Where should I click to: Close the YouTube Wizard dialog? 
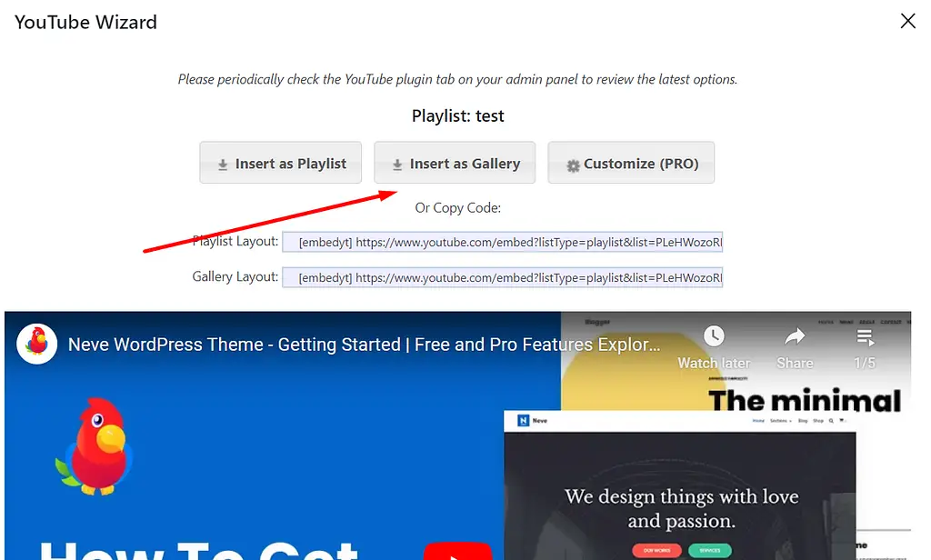pos(907,21)
